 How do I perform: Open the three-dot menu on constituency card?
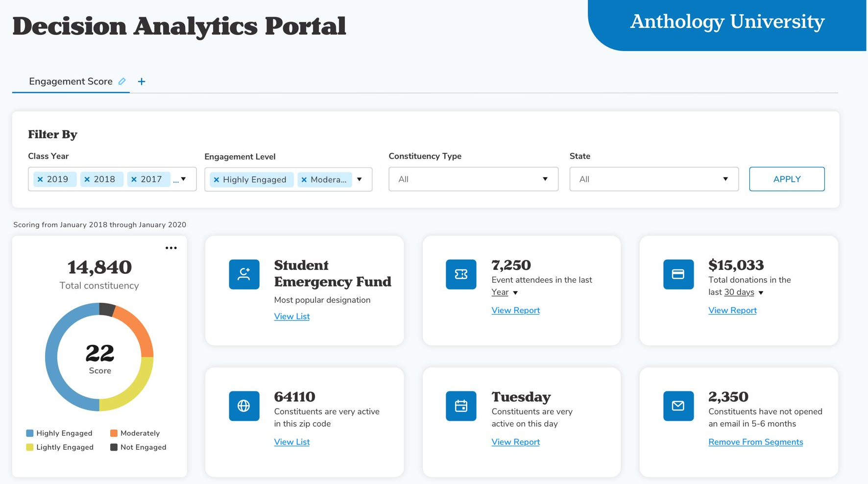point(171,248)
